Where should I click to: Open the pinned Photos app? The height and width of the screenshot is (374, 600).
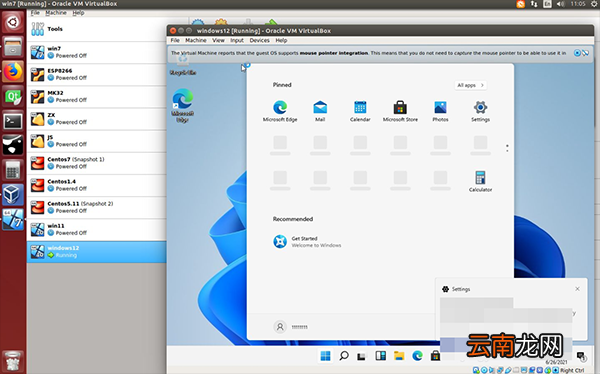coord(440,111)
